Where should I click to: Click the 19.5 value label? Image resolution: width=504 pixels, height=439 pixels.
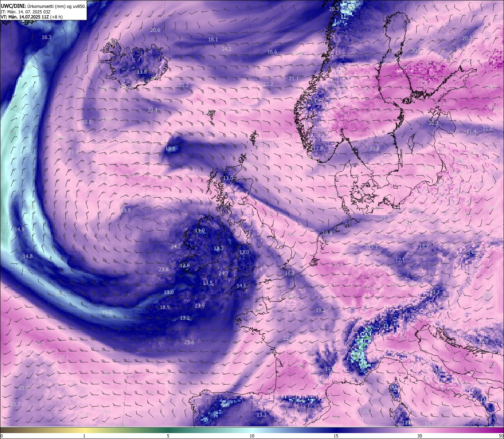[126, 210]
